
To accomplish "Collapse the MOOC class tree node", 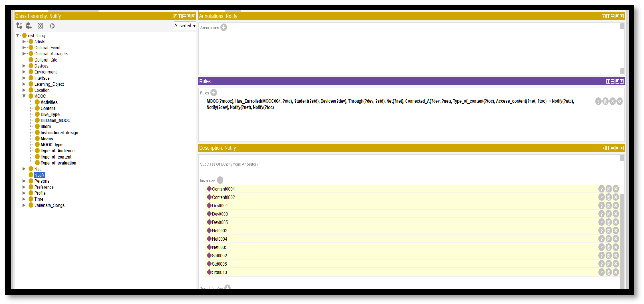I will point(24,96).
